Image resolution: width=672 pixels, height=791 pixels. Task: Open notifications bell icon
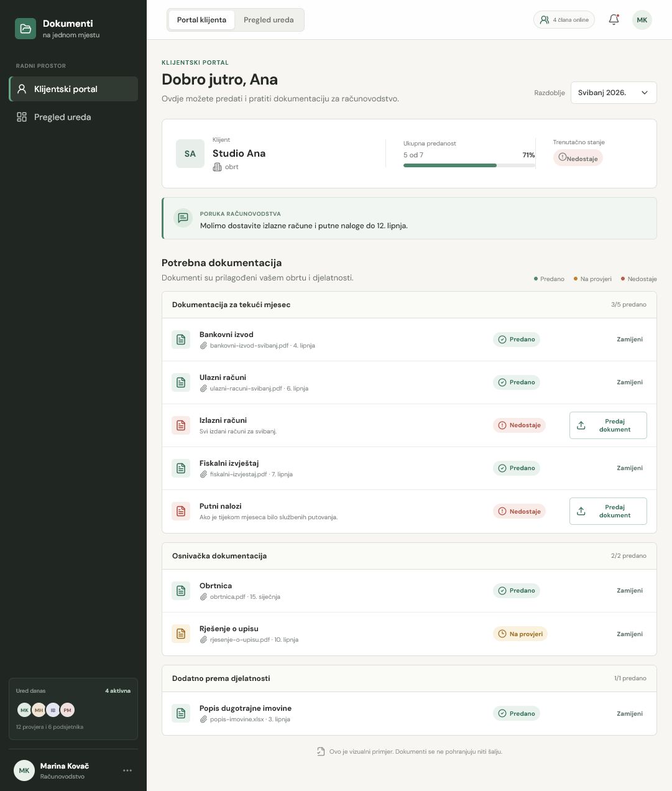pos(614,19)
